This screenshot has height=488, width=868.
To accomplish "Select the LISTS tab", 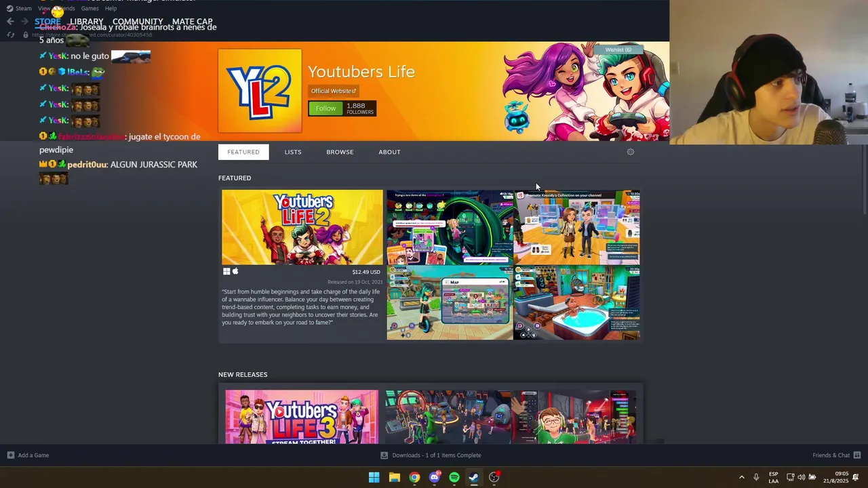I will [293, 152].
